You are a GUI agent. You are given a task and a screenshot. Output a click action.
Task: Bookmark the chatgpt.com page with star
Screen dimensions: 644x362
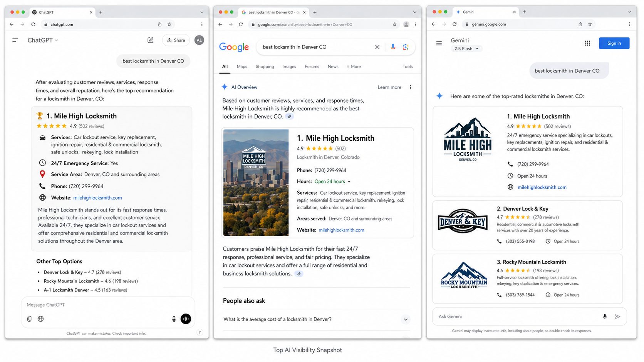point(169,24)
